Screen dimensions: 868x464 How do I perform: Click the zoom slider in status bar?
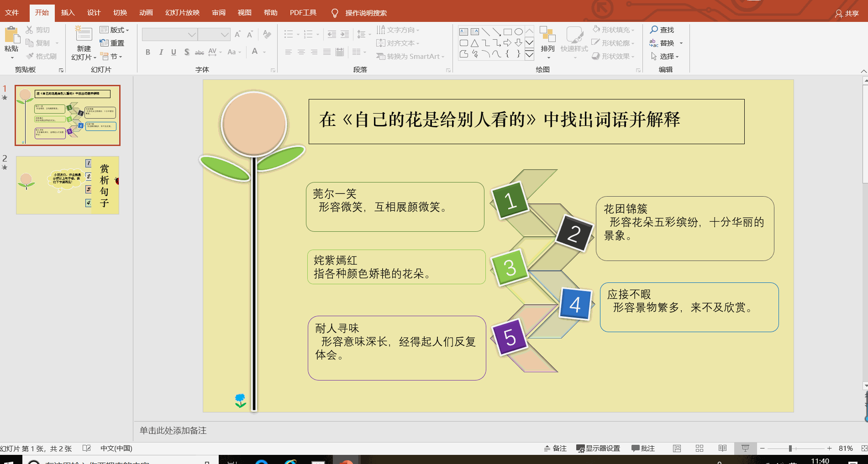pos(790,448)
